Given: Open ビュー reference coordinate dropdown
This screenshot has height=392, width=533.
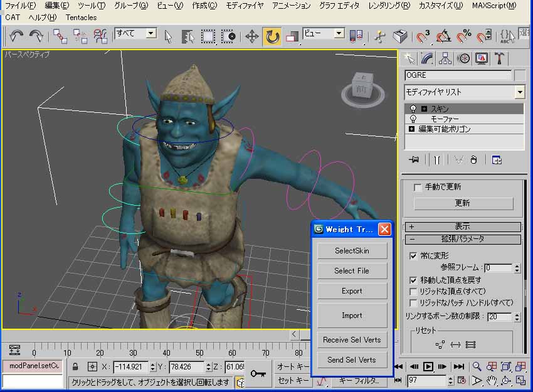Looking at the screenshot, I should [339, 33].
